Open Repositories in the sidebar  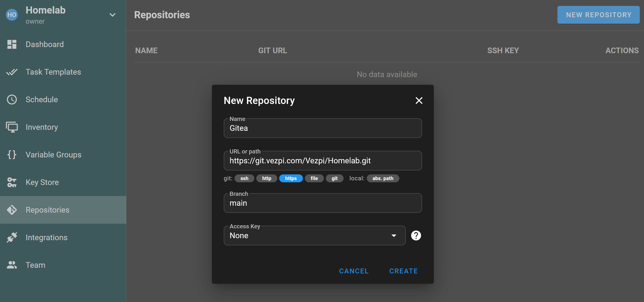coord(48,210)
